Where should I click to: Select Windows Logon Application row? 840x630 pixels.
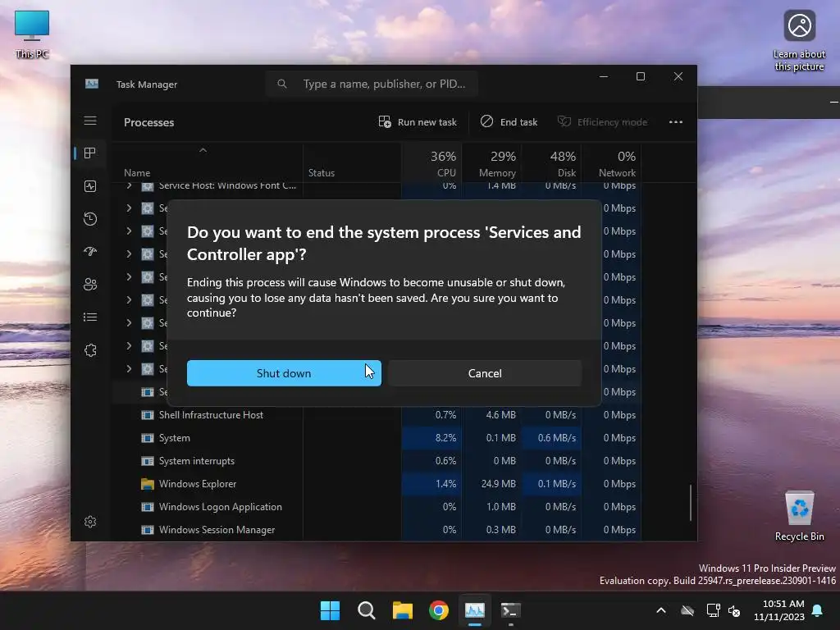click(x=377, y=507)
